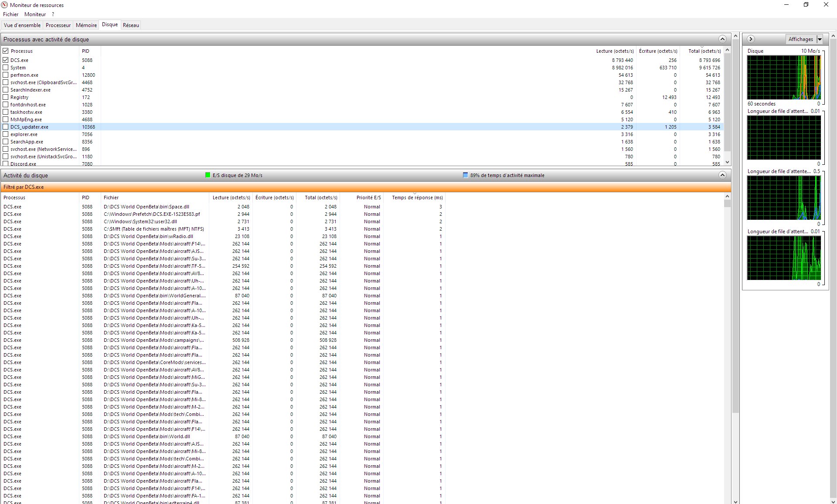Click the 254 592 read value cell
Screen dimensions: 837x504
(241, 266)
